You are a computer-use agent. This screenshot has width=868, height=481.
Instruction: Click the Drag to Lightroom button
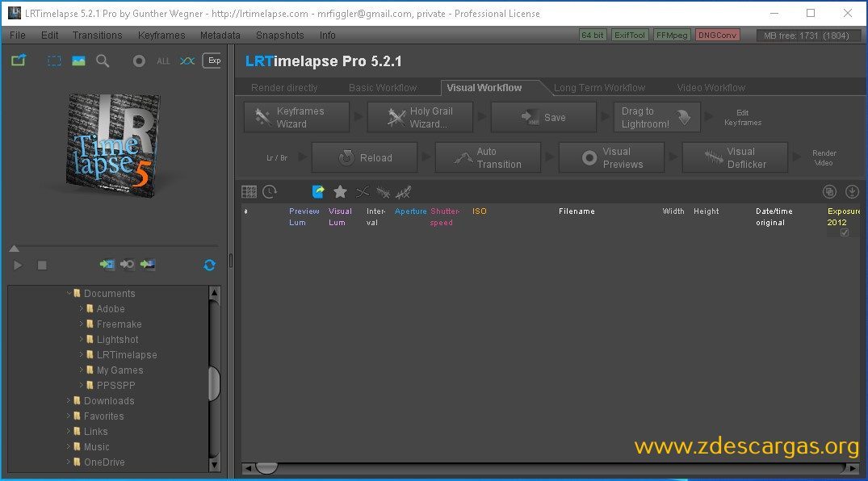click(657, 117)
